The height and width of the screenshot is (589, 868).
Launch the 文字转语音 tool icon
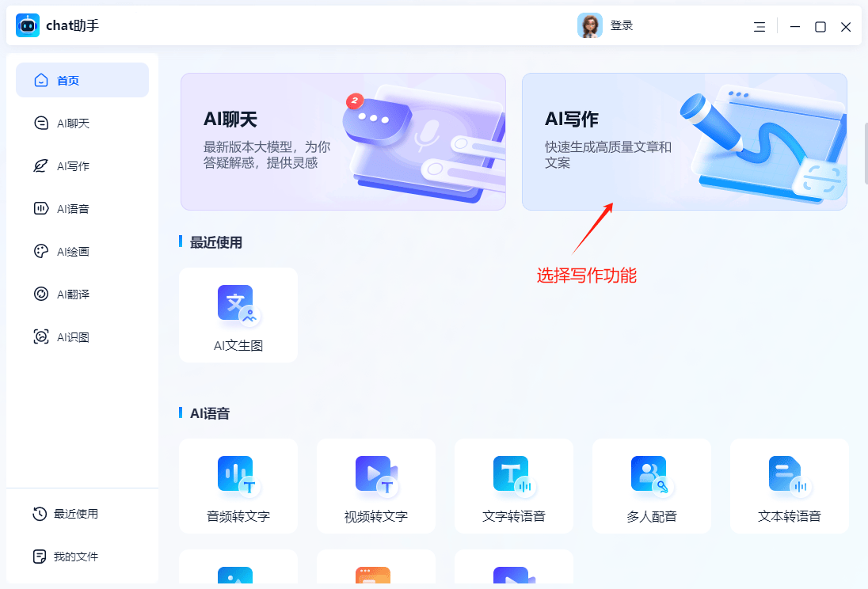tap(513, 476)
